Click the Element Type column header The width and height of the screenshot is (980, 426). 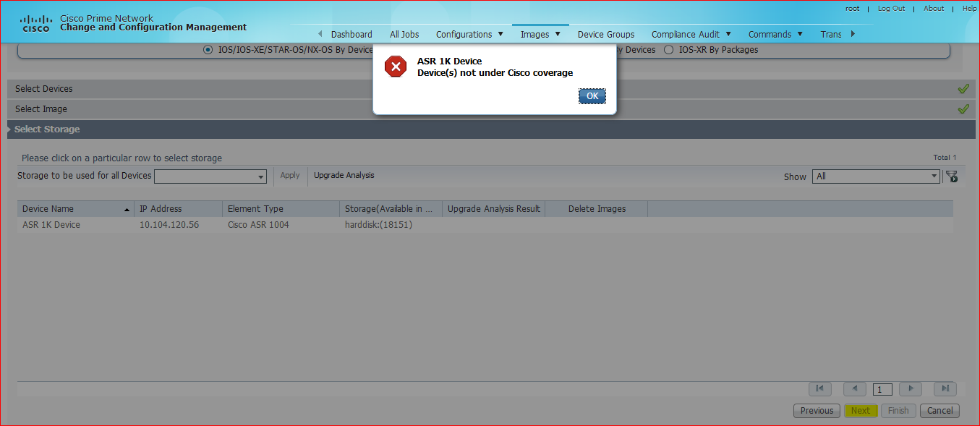[x=281, y=209]
